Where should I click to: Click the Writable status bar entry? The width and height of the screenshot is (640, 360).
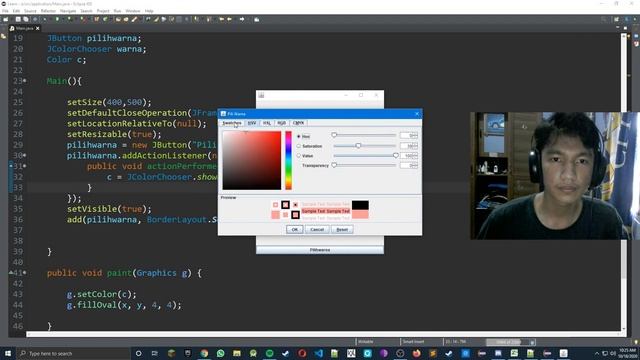(x=366, y=342)
